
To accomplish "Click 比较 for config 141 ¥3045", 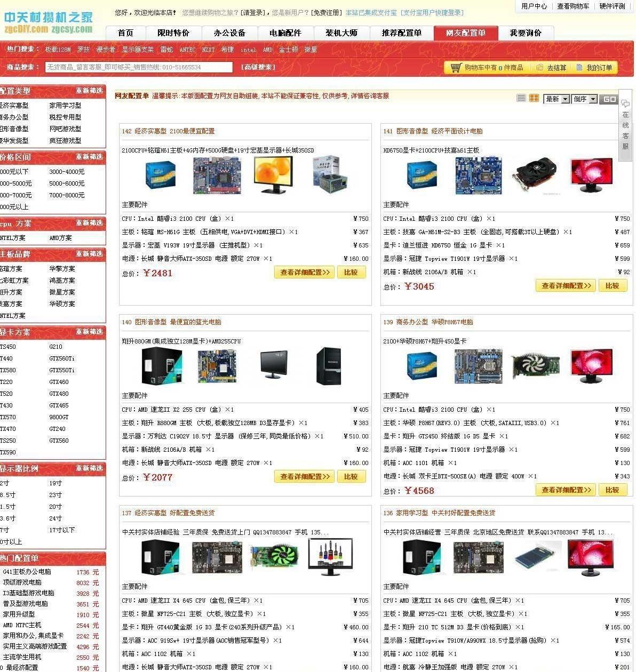I will click(613, 285).
